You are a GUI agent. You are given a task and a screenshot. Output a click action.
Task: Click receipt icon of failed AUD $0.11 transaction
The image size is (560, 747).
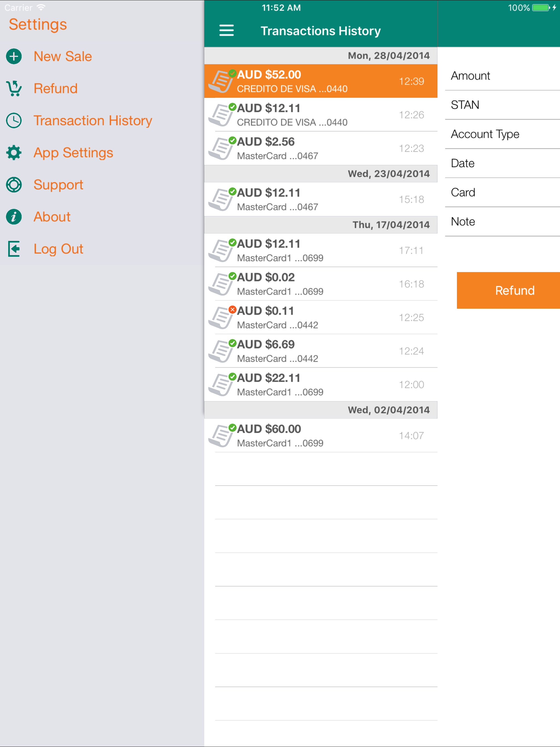(x=221, y=318)
